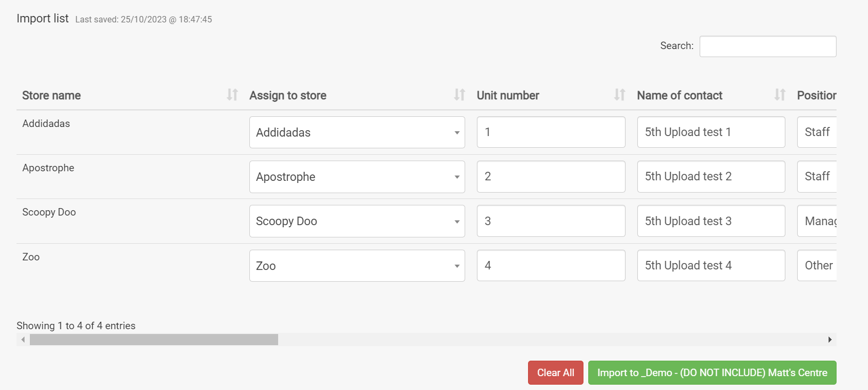868x390 pixels.
Task: Click the unit number field containing 1
Action: pos(550,132)
